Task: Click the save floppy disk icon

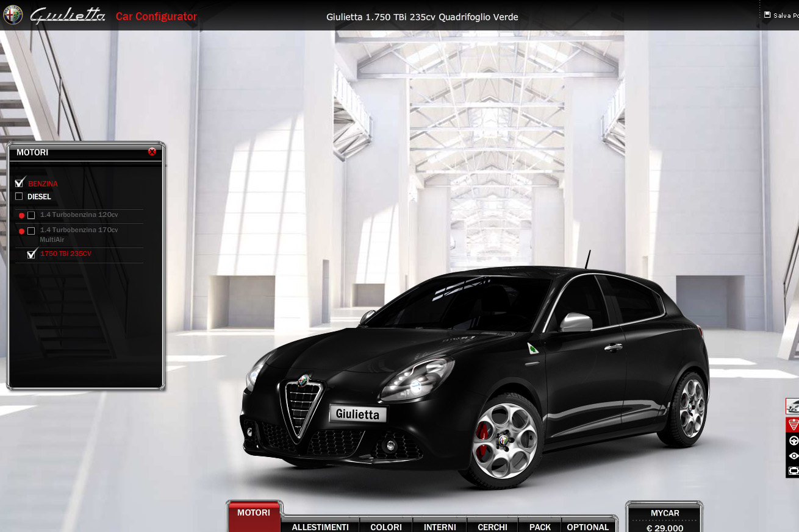Action: pyautogui.click(x=767, y=15)
